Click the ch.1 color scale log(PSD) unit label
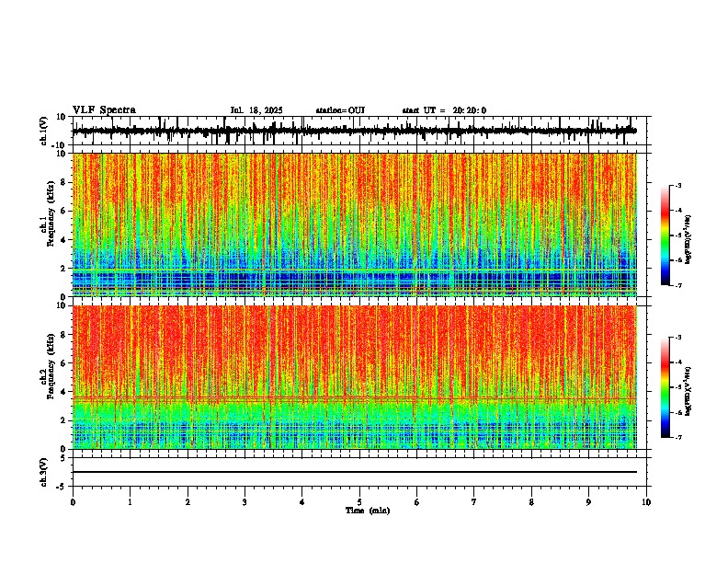Screen dimensions: 728x563 coord(688,239)
